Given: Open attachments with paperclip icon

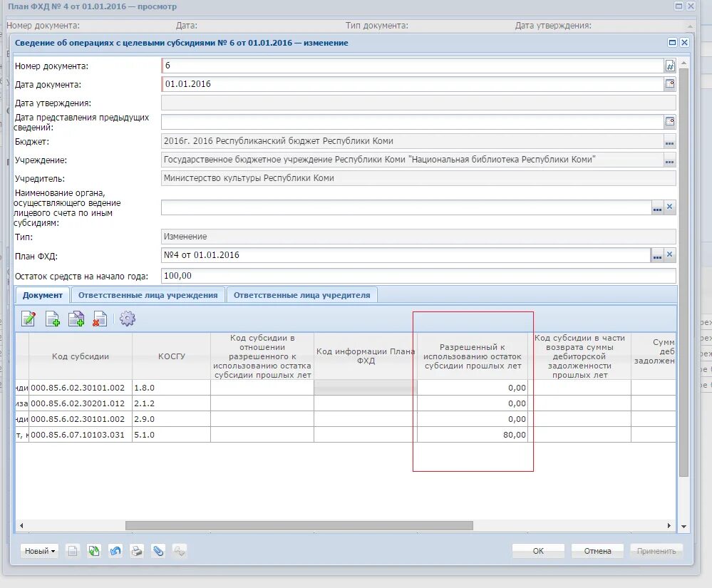Looking at the screenshot, I should pyautogui.click(x=158, y=551).
